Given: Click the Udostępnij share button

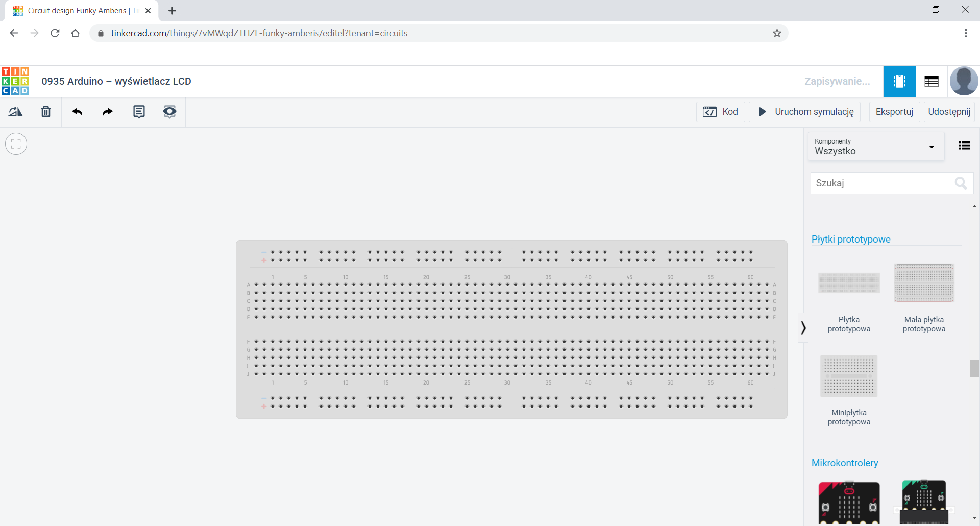Looking at the screenshot, I should (949, 112).
